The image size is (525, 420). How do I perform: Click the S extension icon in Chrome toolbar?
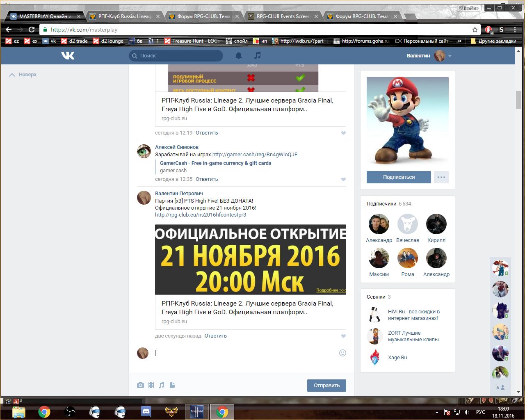click(x=501, y=30)
